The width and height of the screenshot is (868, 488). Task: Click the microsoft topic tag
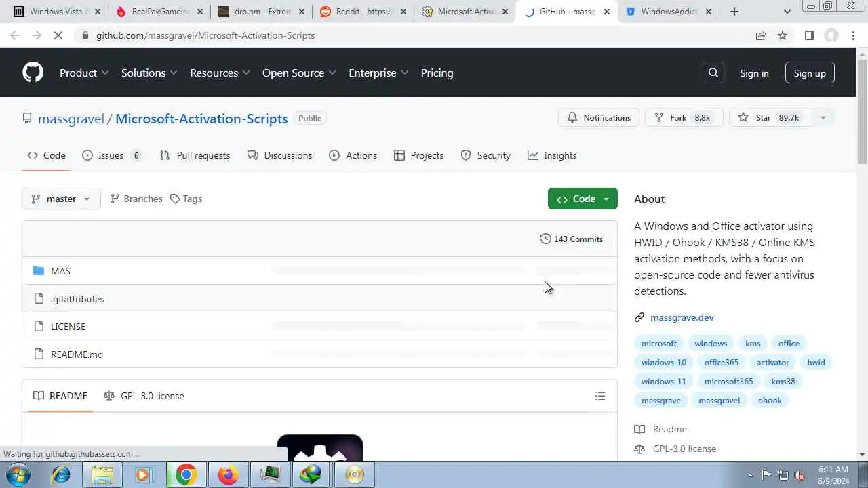click(x=659, y=344)
